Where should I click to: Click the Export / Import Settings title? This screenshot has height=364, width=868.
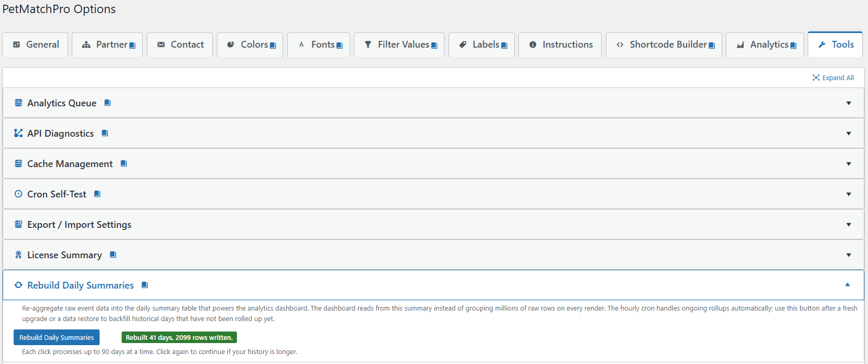point(79,225)
